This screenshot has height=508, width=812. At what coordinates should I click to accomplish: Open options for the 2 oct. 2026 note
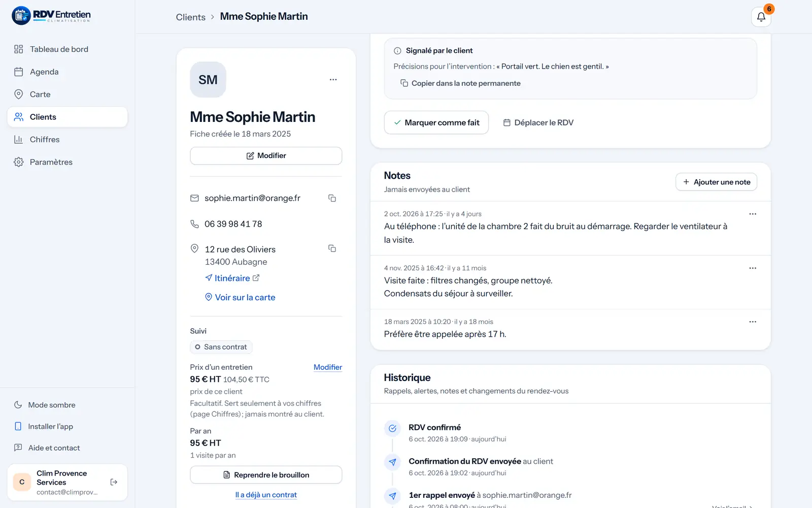coord(753,214)
